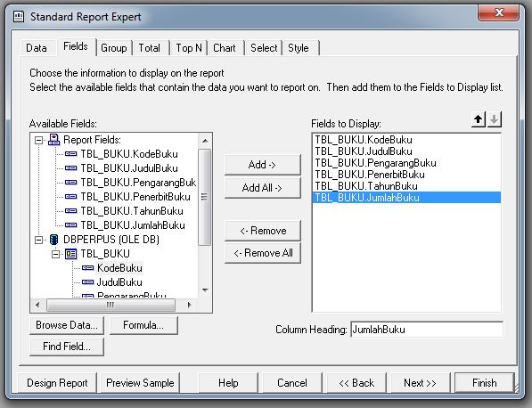Proceed with the Next >> button
Image resolution: width=532 pixels, height=408 pixels.
point(420,383)
